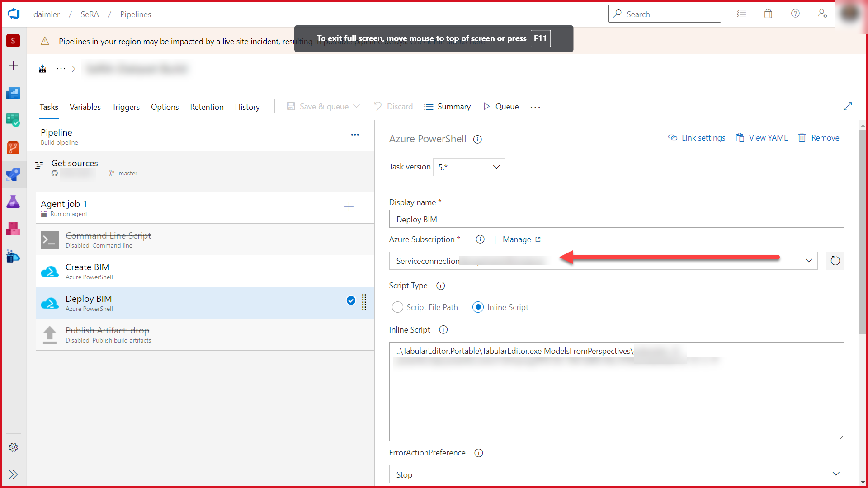868x488 pixels.
Task: Select the Script File Path radio button
Action: tap(397, 307)
